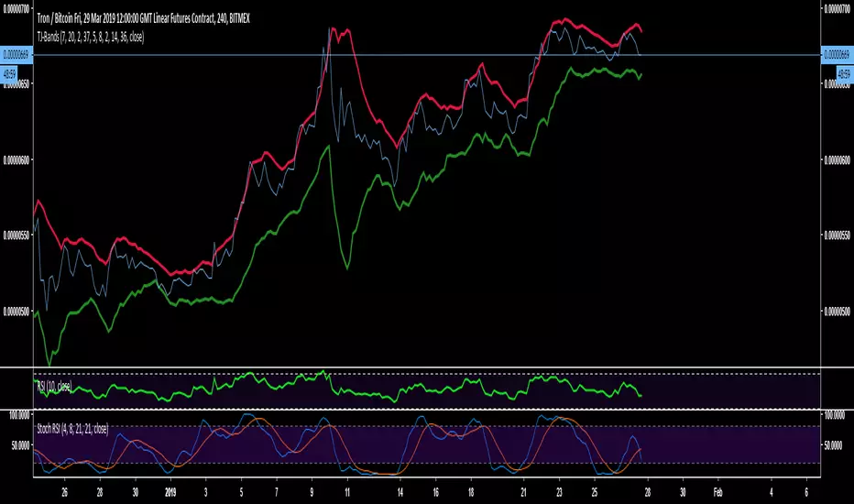Select the Stoch RSI (4, 8, 21, 21, close) label
This screenshot has height=504, width=854.
click(x=72, y=429)
